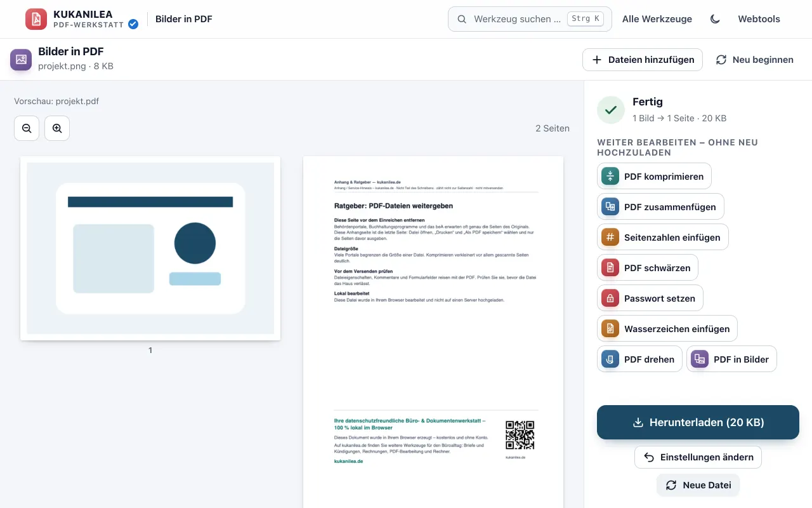Select the Ratgeber page 2 preview thumbnail
Screen dimensions: 812x508
tap(433, 332)
